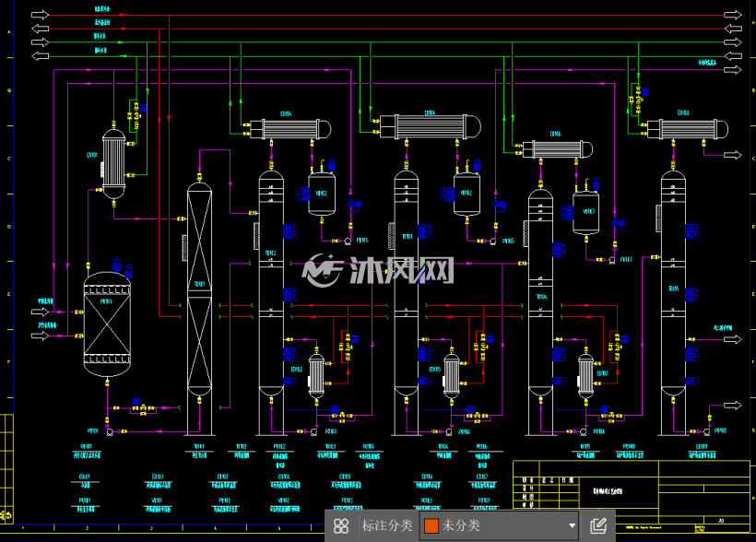756x542 pixels.
Task: Click the orange 未分类 color swatch
Action: coord(431,525)
